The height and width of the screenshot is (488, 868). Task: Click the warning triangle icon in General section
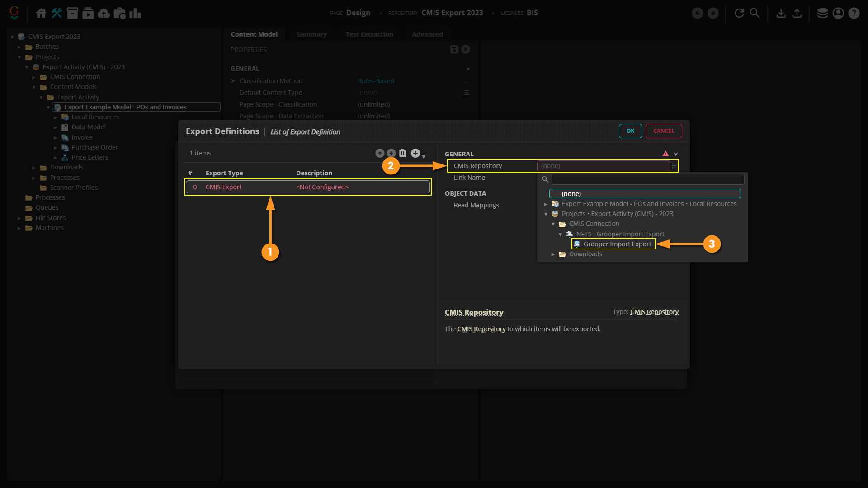coord(665,154)
